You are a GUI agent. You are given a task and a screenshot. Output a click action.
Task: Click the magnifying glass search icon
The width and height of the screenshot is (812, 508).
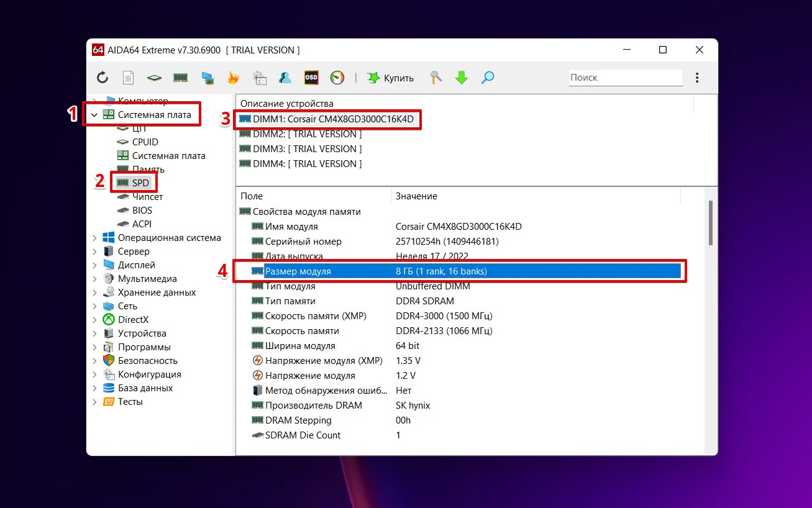(x=488, y=78)
